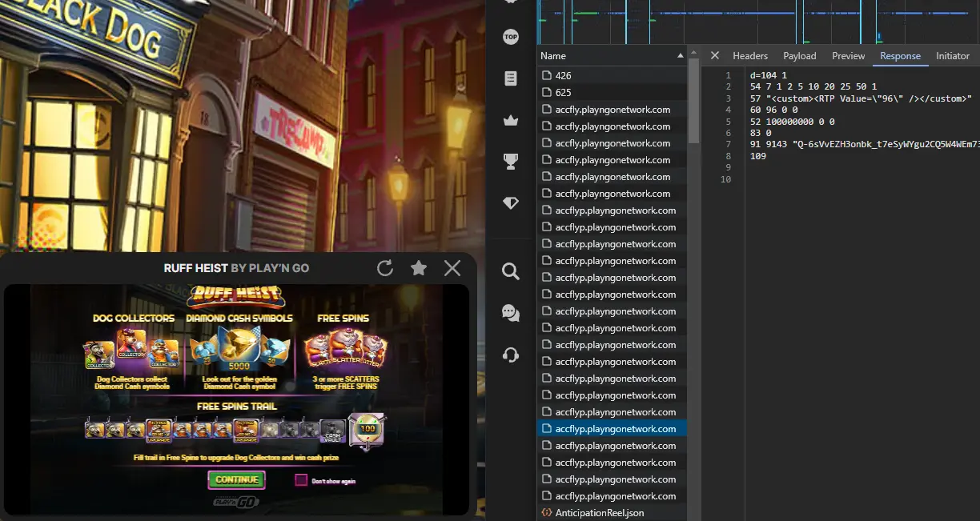This screenshot has width=980, height=521.
Task: Select network request 426
Action: (x=612, y=75)
